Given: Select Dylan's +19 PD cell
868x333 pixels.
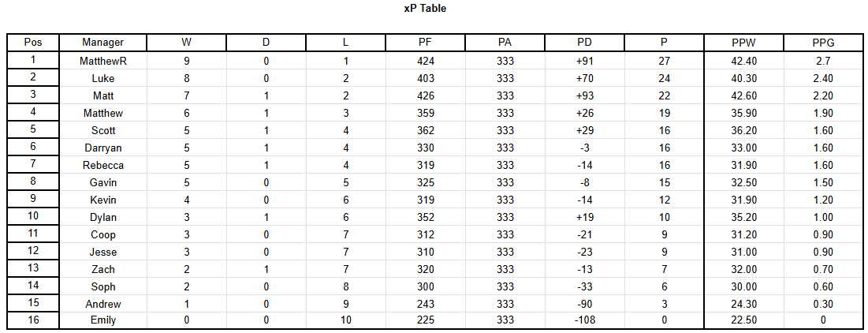Looking at the screenshot, I should 584,217.
